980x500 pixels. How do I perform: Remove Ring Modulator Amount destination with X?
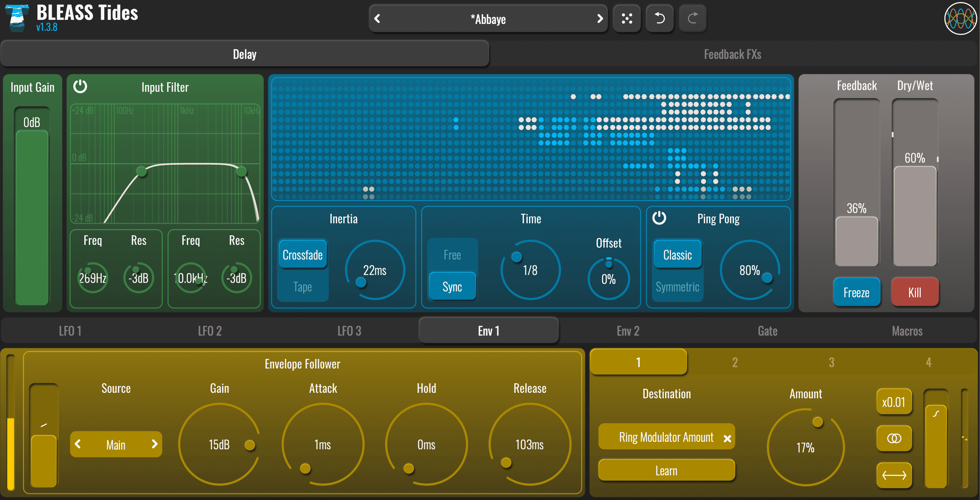pos(727,438)
